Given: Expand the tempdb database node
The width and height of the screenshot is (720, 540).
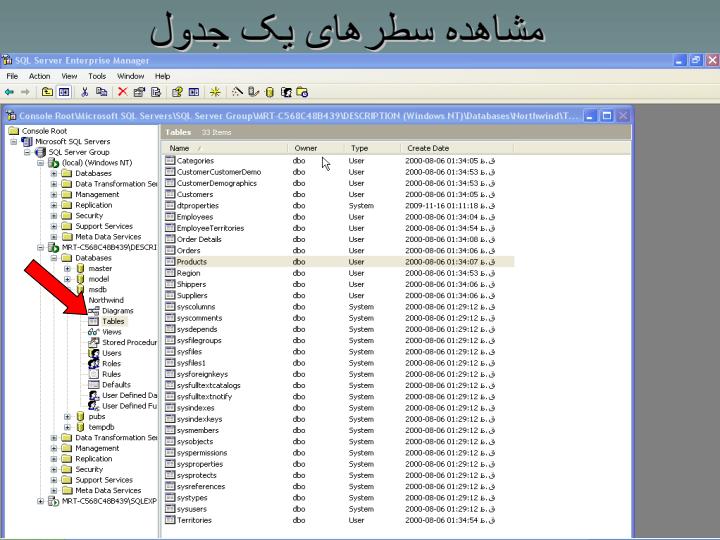Looking at the screenshot, I should point(67,427).
